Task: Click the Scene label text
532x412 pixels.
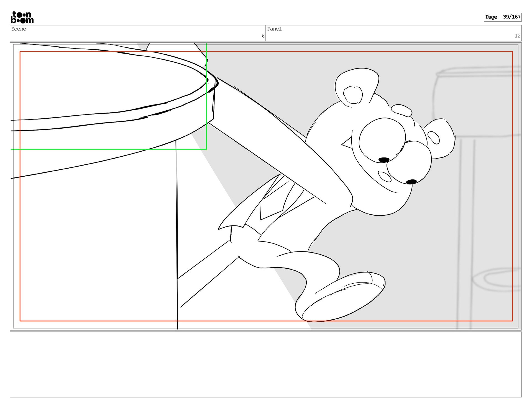Action: tap(19, 29)
